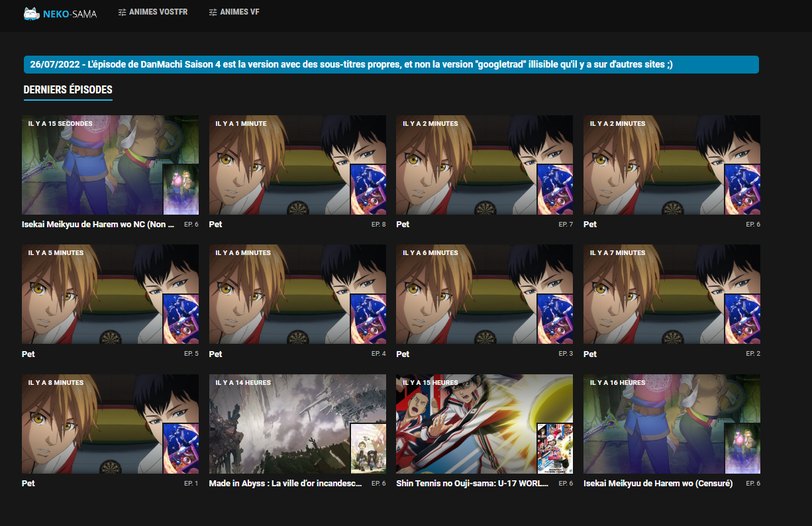812x526 pixels.
Task: Open the Pet episode 7 thumbnail
Action: (484, 165)
